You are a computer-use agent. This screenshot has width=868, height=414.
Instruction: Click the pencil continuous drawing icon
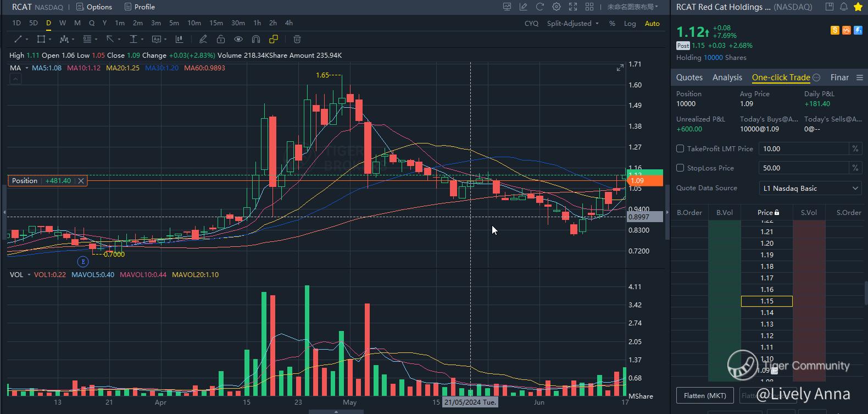(x=203, y=39)
